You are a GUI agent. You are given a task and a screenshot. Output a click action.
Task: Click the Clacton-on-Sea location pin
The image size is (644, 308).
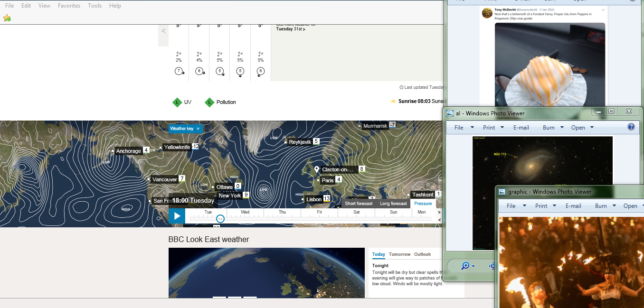[316, 169]
